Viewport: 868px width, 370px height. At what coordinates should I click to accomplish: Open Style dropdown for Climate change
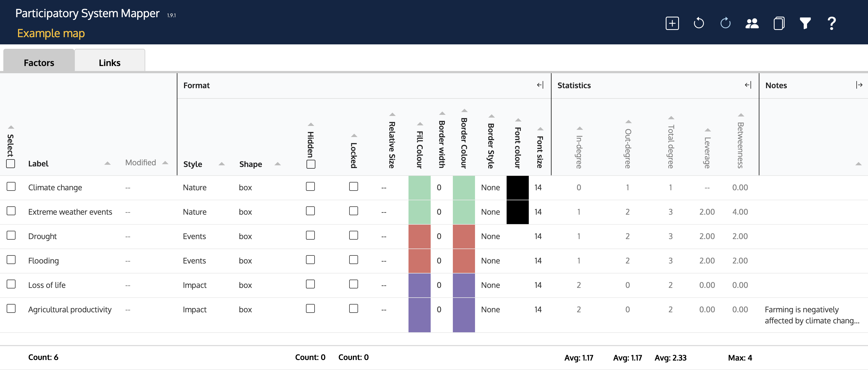(x=195, y=187)
